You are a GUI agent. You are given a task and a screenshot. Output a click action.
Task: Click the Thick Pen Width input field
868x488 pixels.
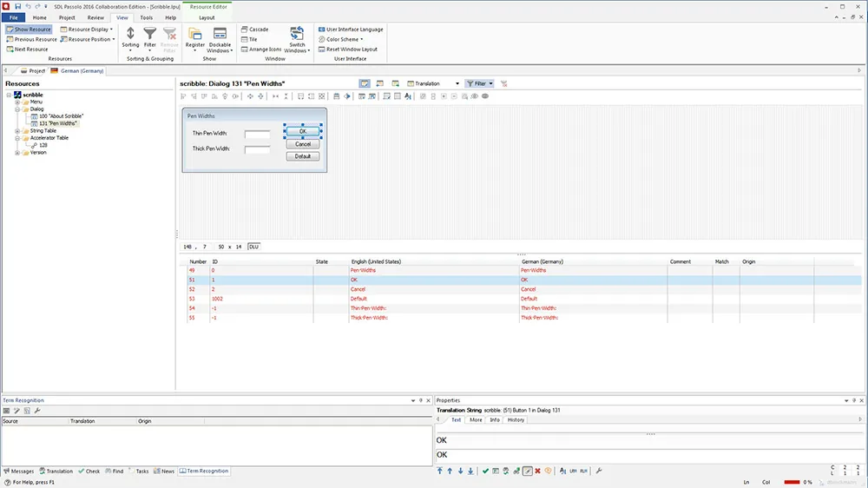point(258,149)
